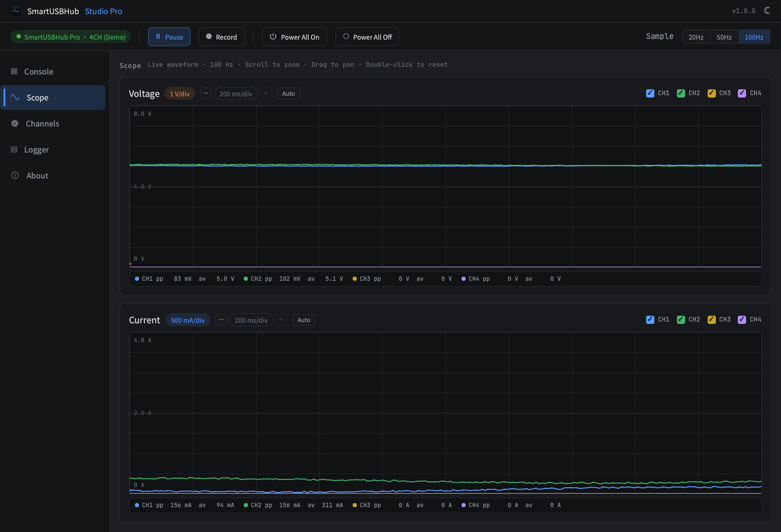Toggle Current CH1 checkbox
Screen dimensions: 781x532
coord(650,319)
